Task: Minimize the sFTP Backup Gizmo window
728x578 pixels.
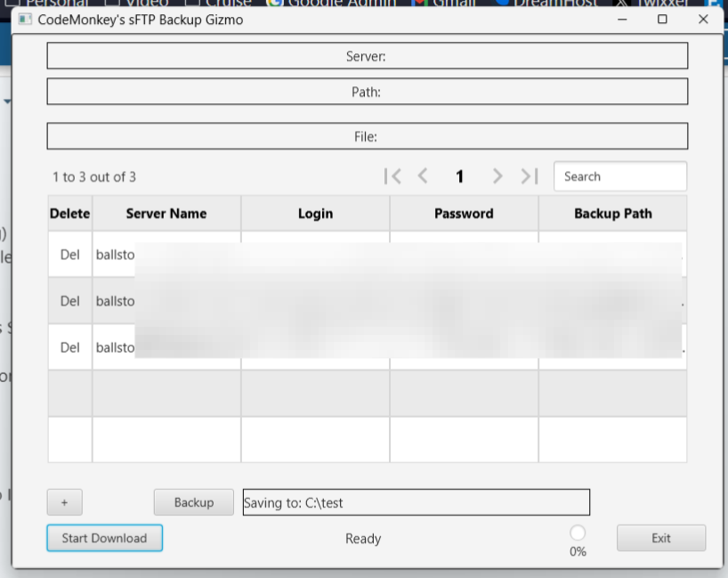Action: click(622, 20)
